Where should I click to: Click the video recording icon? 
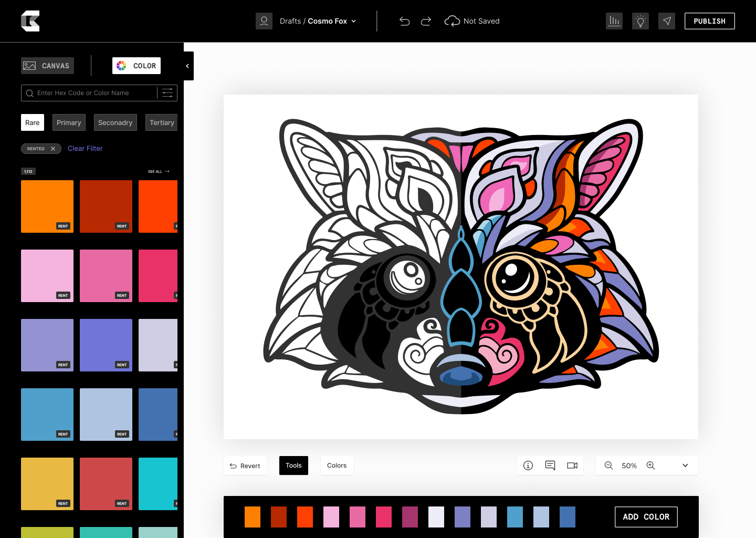coord(572,465)
